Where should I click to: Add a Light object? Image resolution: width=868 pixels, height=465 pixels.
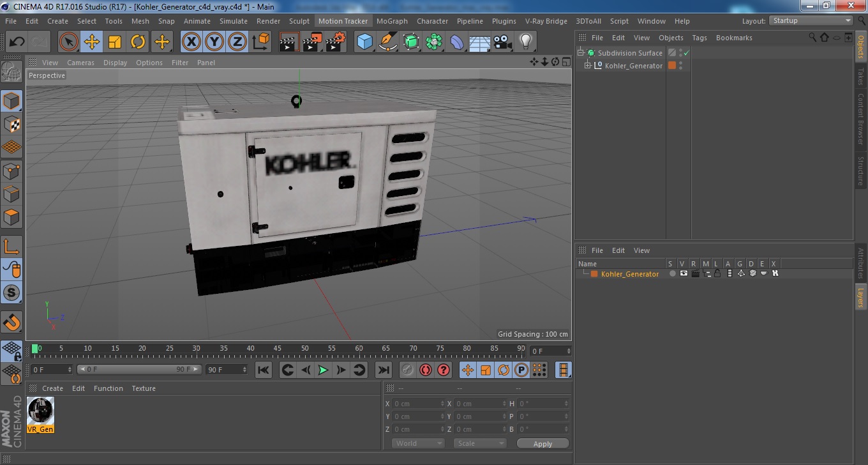526,42
